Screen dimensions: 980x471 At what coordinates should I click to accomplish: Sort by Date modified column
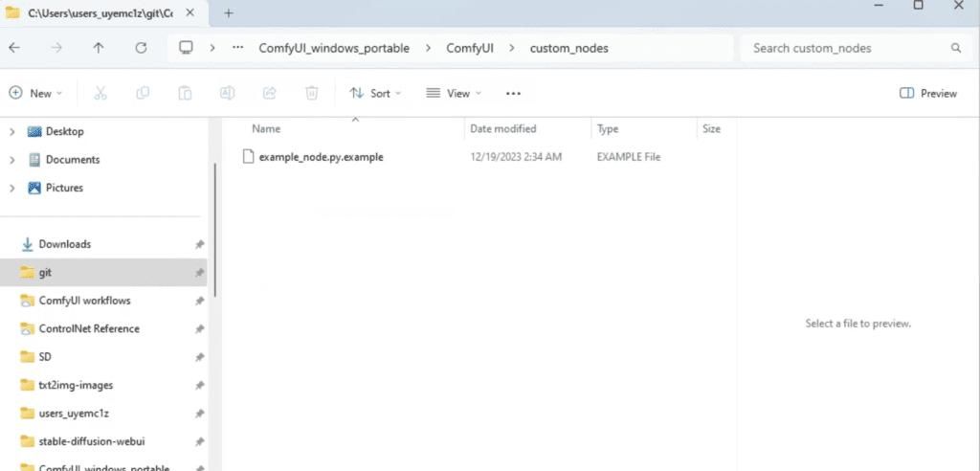pyautogui.click(x=503, y=129)
